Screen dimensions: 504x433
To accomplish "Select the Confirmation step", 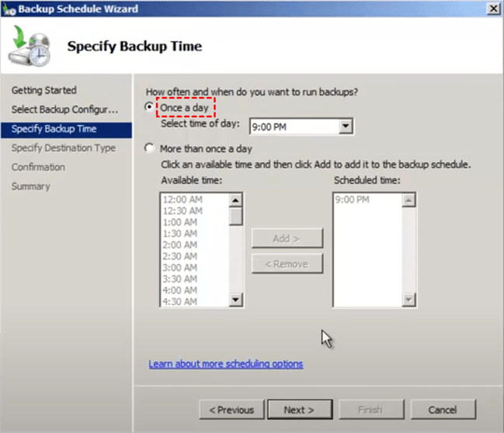I will click(38, 168).
